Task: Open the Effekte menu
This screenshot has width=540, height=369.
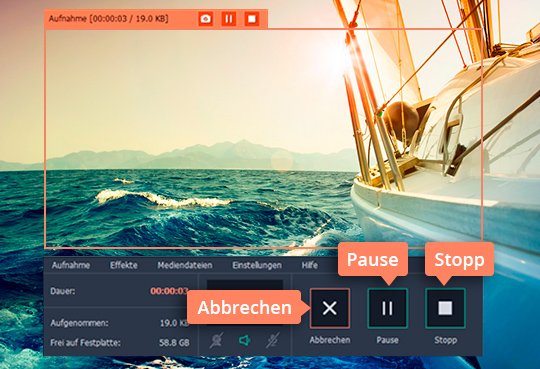Action: (x=124, y=265)
